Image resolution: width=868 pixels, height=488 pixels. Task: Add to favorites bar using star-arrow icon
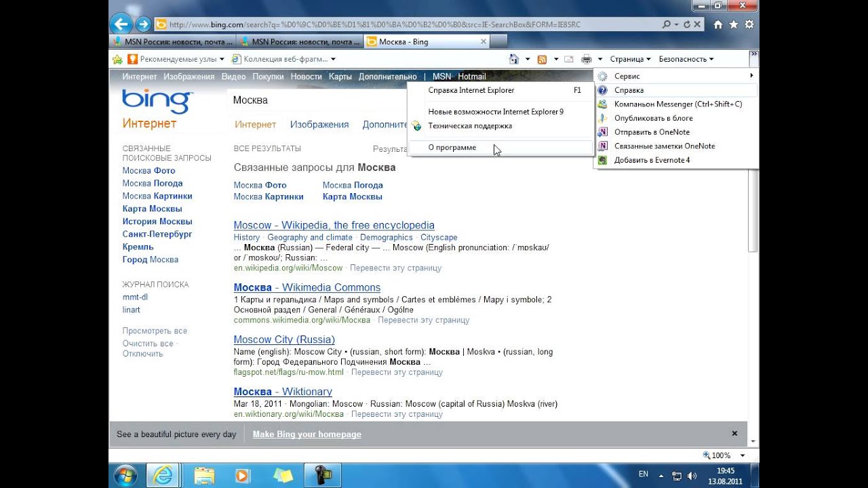click(x=117, y=59)
